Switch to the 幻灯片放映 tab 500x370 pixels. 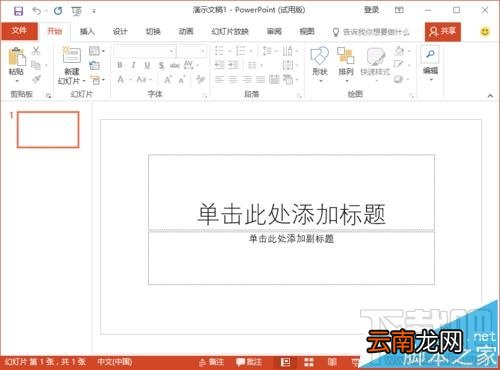230,31
